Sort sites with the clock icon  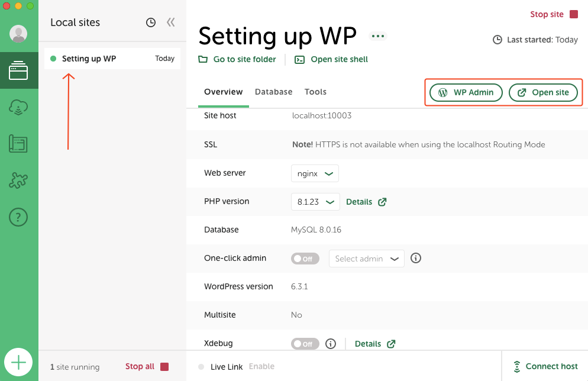(x=151, y=22)
